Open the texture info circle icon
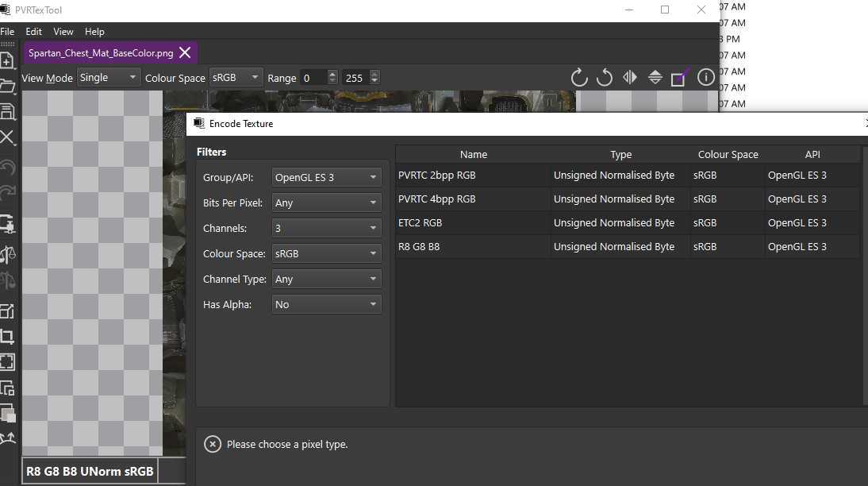The height and width of the screenshot is (486, 868). [705, 78]
